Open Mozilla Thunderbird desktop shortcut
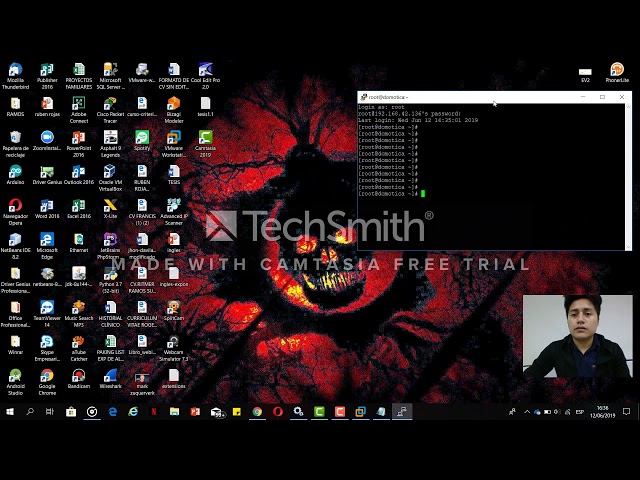This screenshot has height=480, width=640. 15,76
